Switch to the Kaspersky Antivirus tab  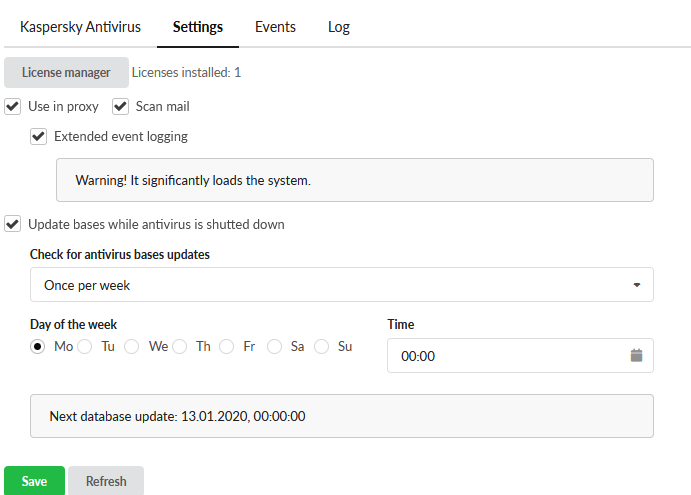[81, 27]
